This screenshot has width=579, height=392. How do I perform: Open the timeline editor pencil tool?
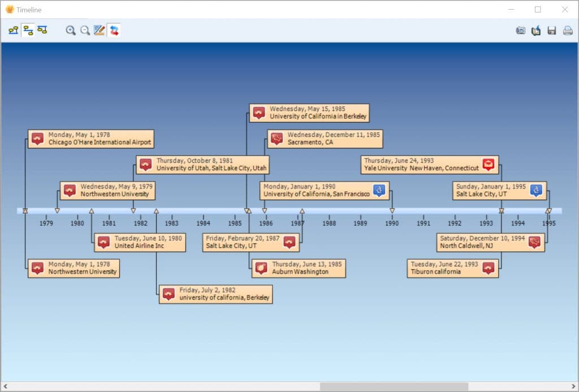[x=98, y=30]
